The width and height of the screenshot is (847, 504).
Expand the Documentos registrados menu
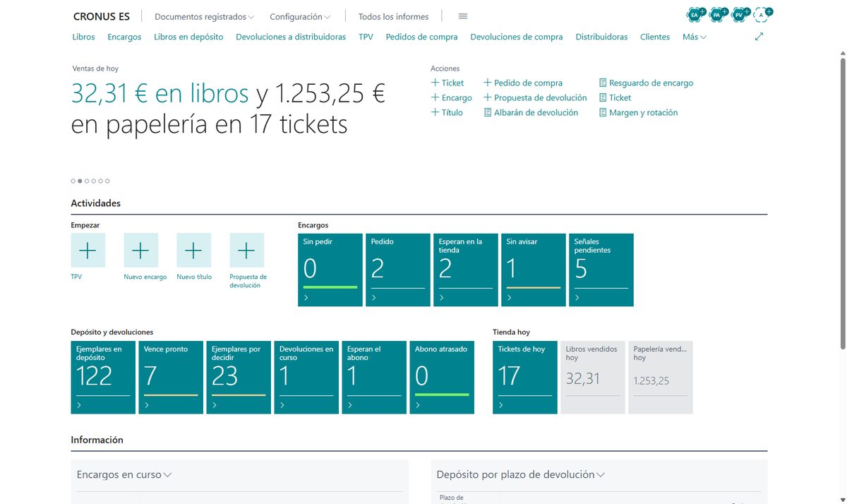pyautogui.click(x=204, y=16)
